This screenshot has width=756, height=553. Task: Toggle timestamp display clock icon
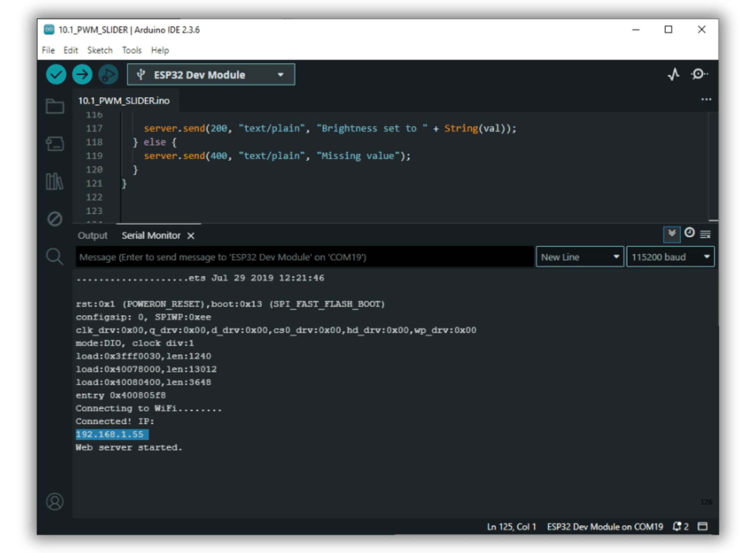(689, 233)
